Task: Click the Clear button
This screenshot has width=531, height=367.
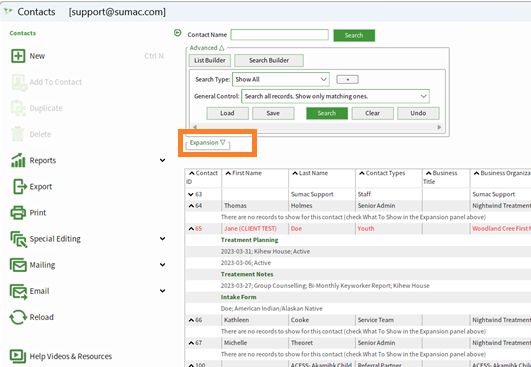Action: 373,113
